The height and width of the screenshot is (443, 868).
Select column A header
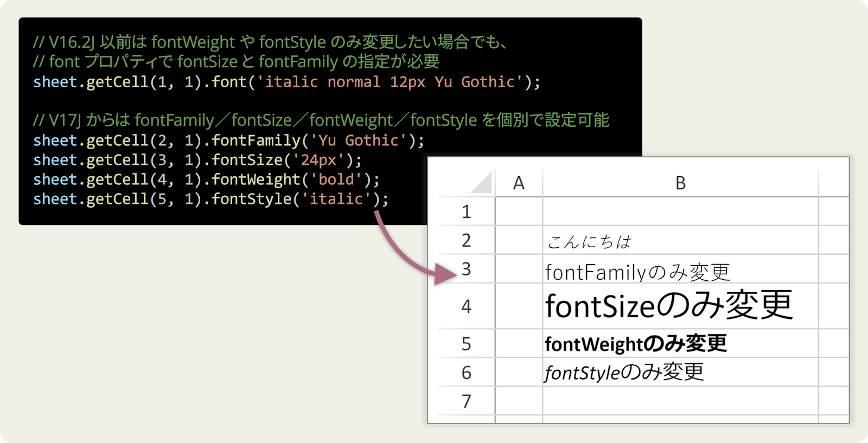coord(519,183)
